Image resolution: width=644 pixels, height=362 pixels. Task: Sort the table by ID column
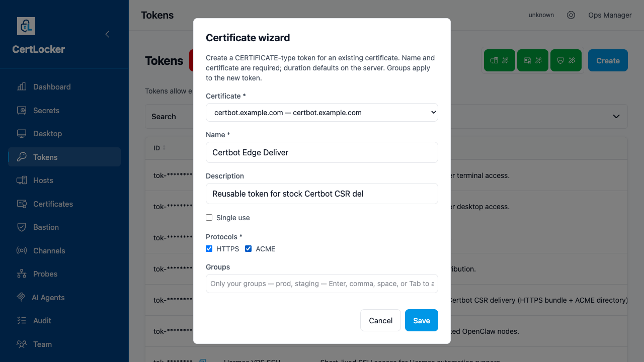coord(159,148)
